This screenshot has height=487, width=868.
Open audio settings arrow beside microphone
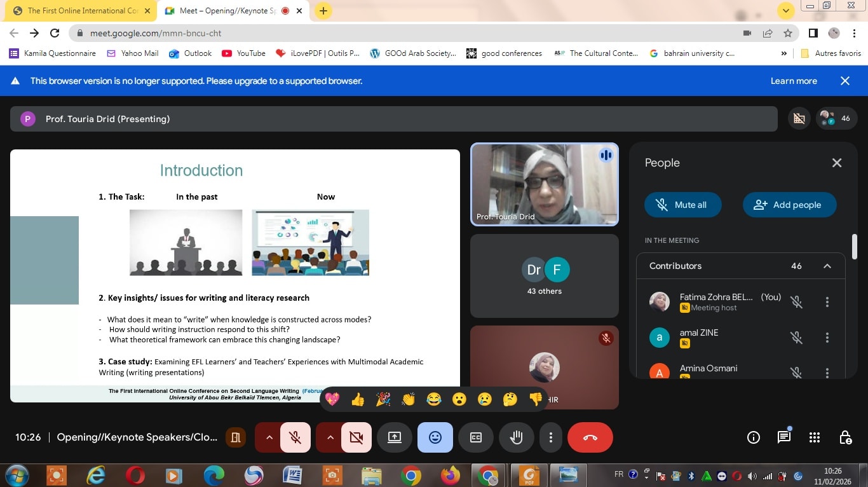point(268,437)
